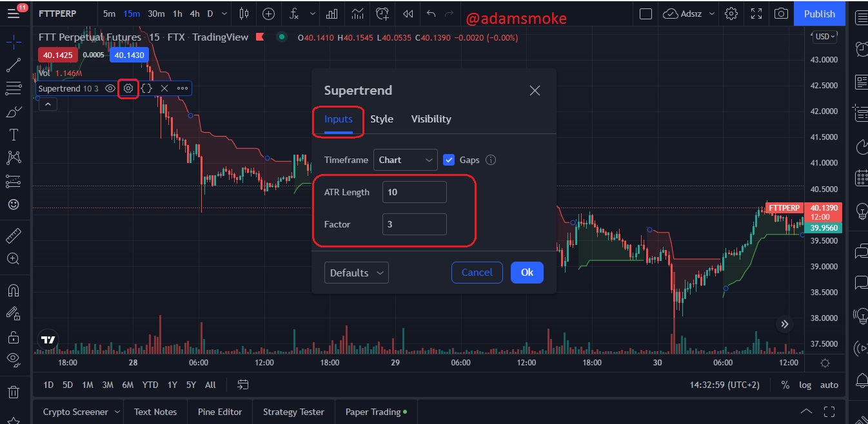Expand the Timeframe Chart dropdown

click(405, 160)
